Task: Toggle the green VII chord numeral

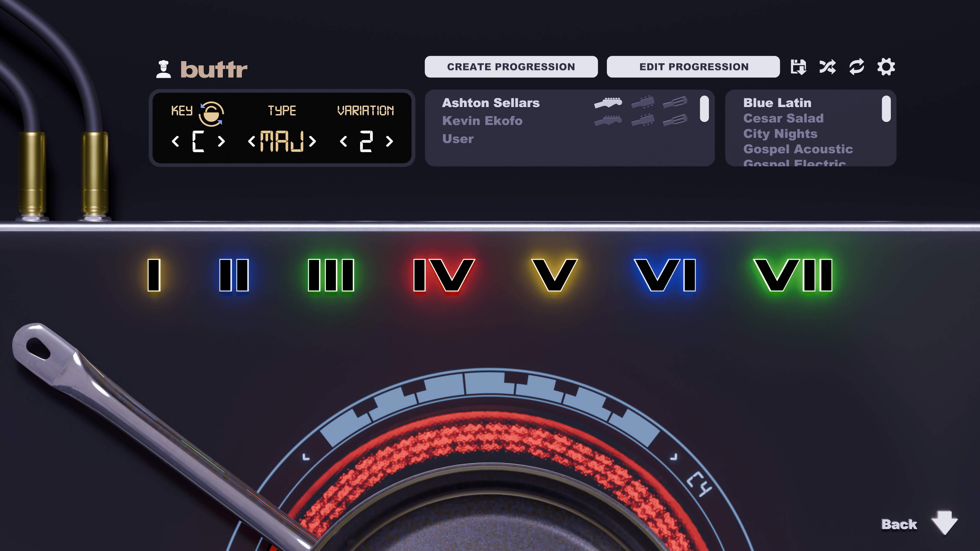Action: tap(793, 275)
